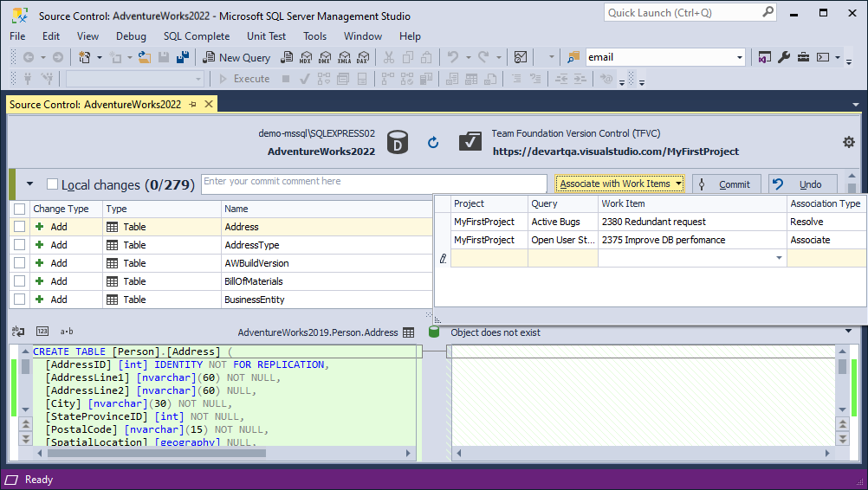
Task: Open the Database Engine Query icon
Action: [x=287, y=57]
